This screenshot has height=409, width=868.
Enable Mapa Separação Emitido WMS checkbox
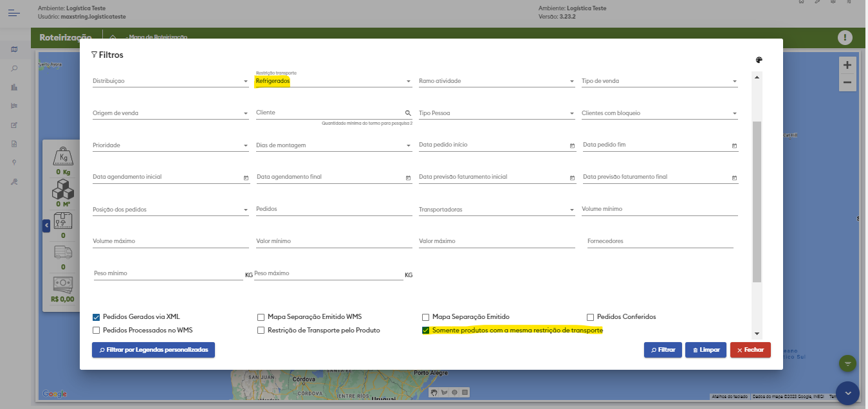pos(261,317)
